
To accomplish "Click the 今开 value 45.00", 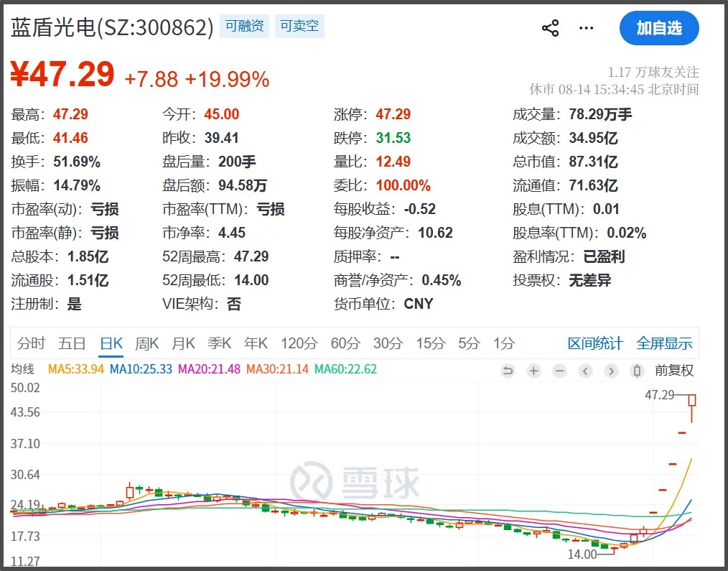I will 221,114.
